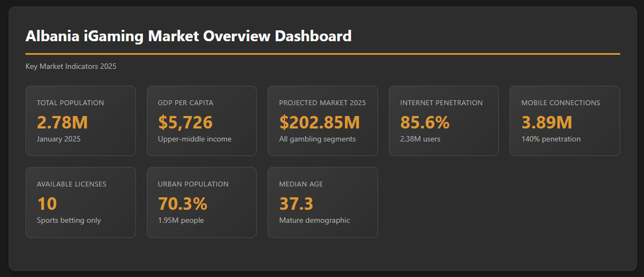
Task: Click the January 2025 caption
Action: click(x=58, y=139)
